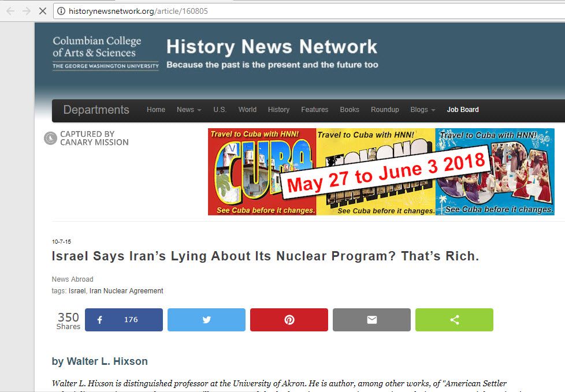Open the Features section

(x=315, y=110)
